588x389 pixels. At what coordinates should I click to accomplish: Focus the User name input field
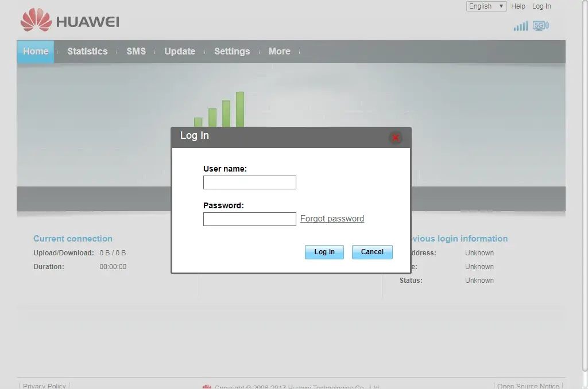(x=250, y=182)
